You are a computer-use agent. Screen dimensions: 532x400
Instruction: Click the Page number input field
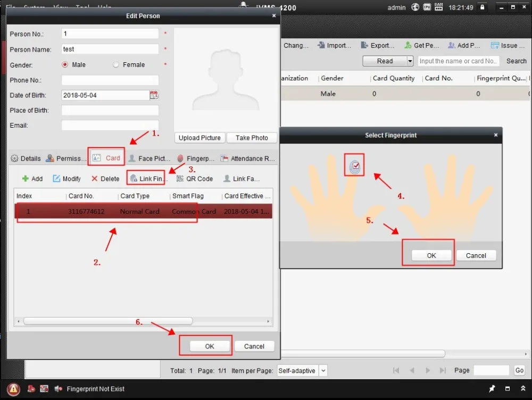(491, 370)
